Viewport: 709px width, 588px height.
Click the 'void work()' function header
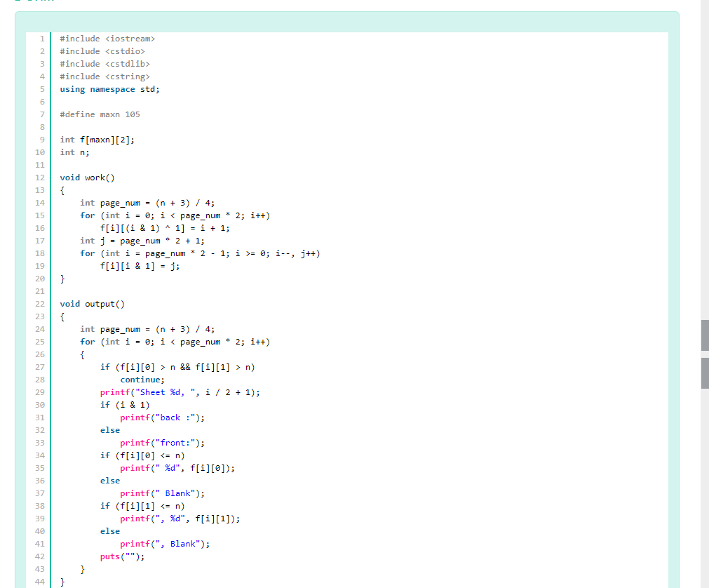coord(87,178)
